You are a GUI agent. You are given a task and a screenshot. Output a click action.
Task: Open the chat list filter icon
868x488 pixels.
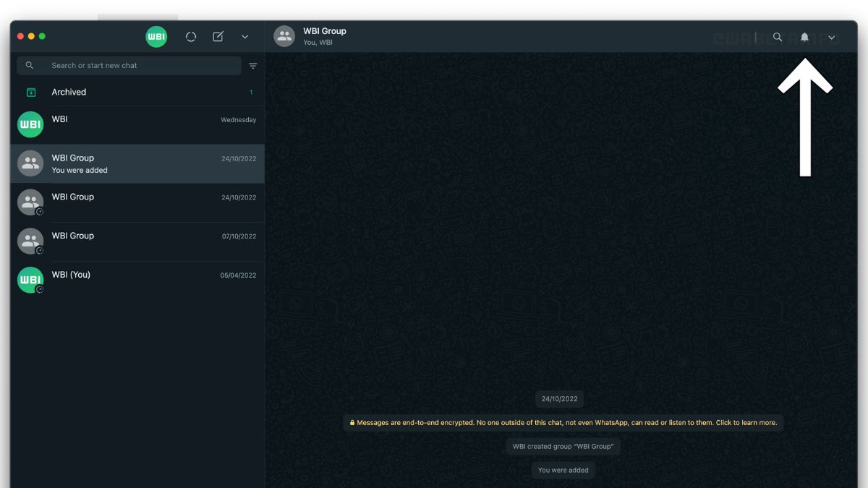pyautogui.click(x=253, y=66)
